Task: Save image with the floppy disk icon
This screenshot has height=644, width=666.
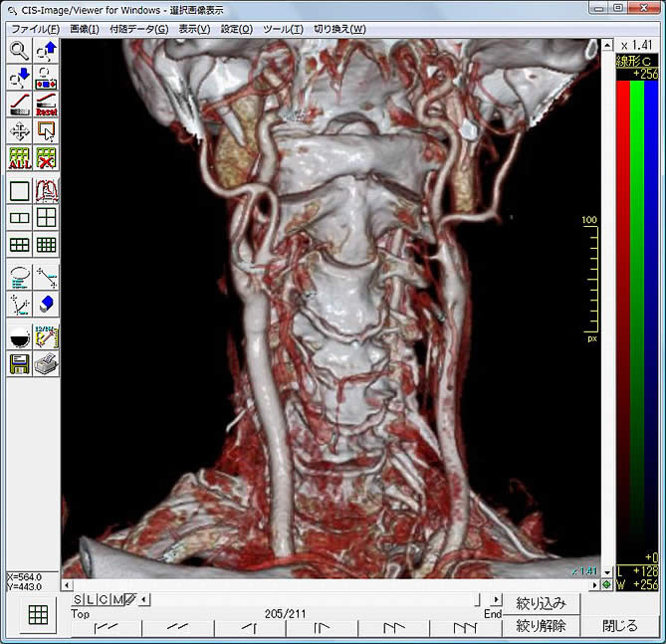Action: (20, 364)
